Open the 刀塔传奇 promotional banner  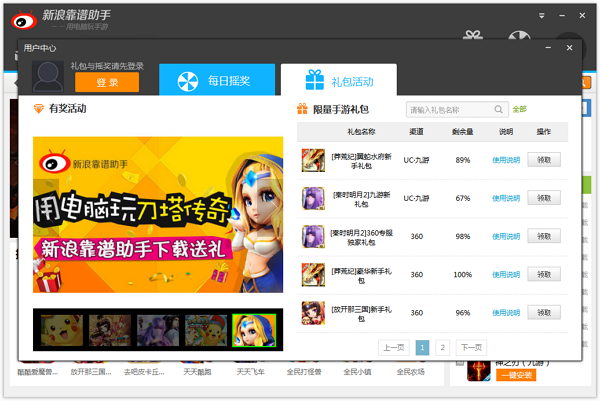click(x=158, y=215)
